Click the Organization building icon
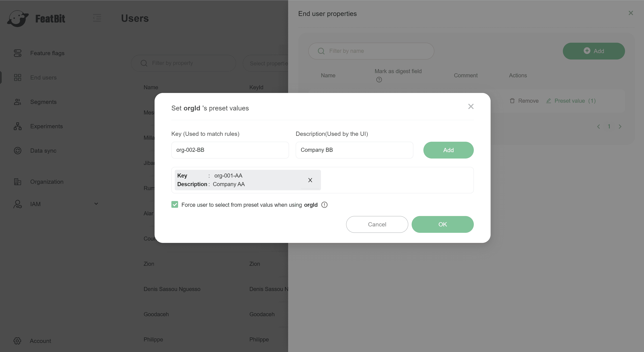 click(x=17, y=182)
